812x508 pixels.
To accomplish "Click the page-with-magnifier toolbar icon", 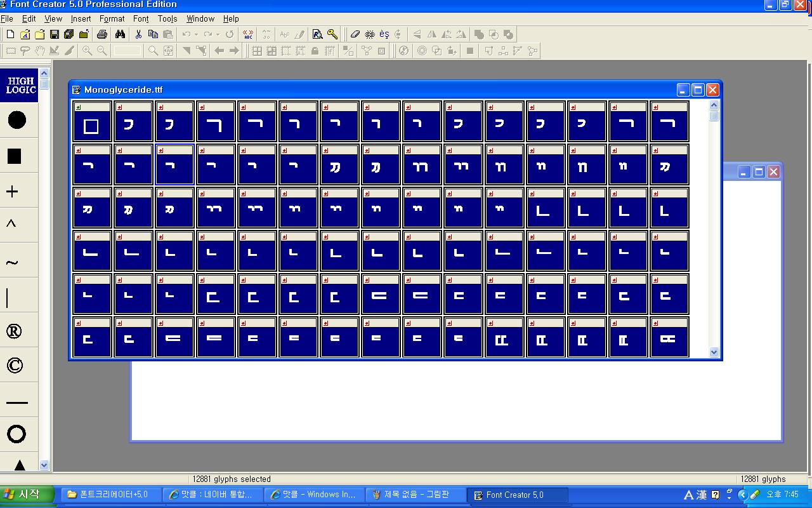I will pyautogui.click(x=317, y=34).
